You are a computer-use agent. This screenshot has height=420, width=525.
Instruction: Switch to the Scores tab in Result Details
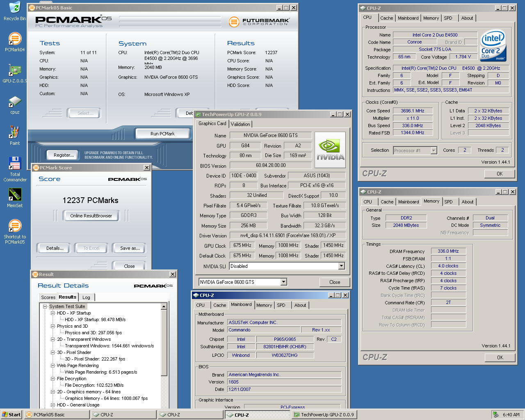[48, 297]
